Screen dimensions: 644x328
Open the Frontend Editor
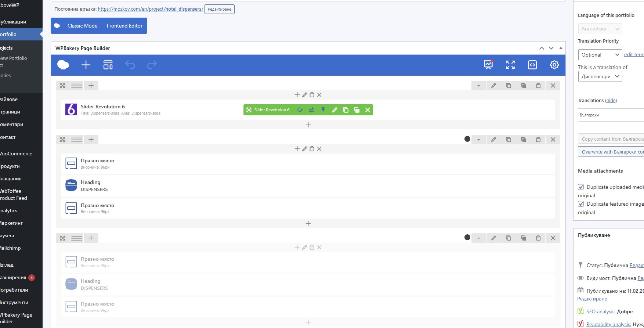click(x=124, y=26)
